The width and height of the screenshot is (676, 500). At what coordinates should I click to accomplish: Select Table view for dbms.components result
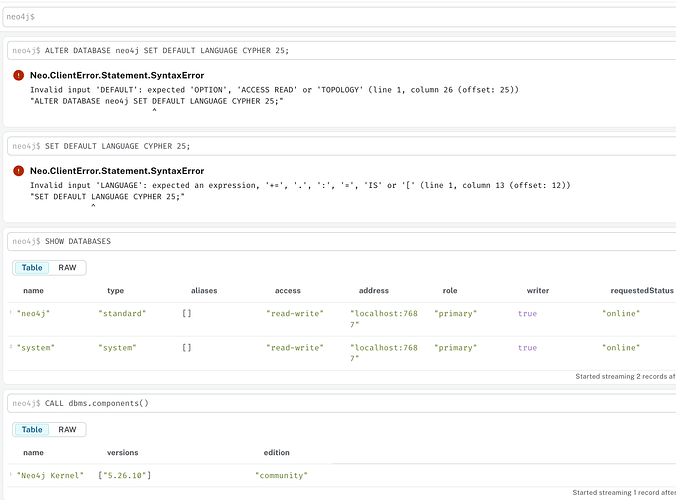pos(32,430)
